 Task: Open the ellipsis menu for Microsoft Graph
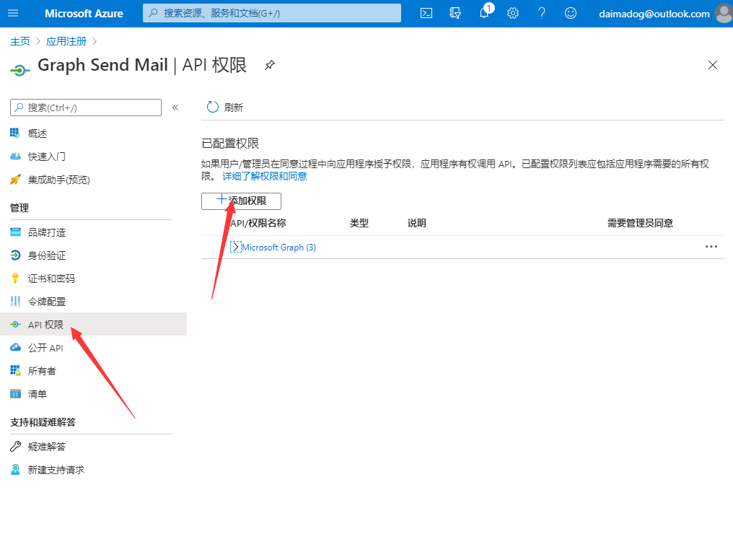(x=711, y=246)
